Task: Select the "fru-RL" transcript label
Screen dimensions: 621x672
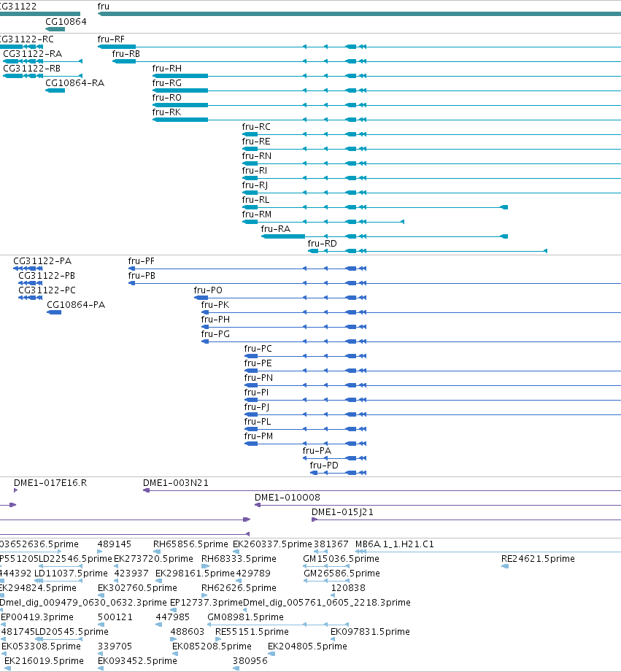Action: [x=256, y=199]
